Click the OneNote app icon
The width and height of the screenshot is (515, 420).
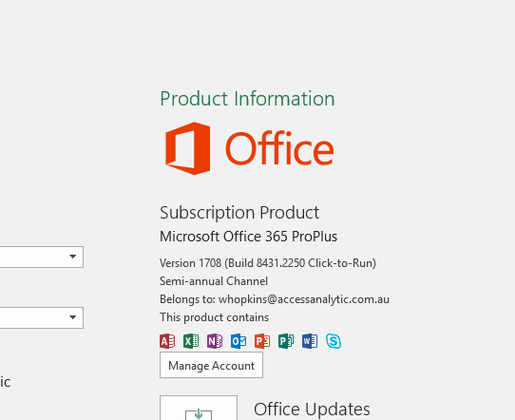(215, 341)
